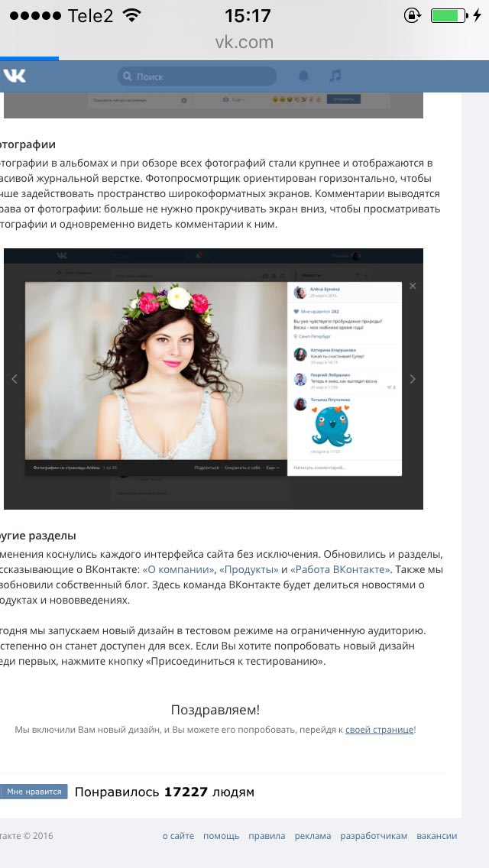Follow the своей странице link
The image size is (489, 868).
point(379,730)
